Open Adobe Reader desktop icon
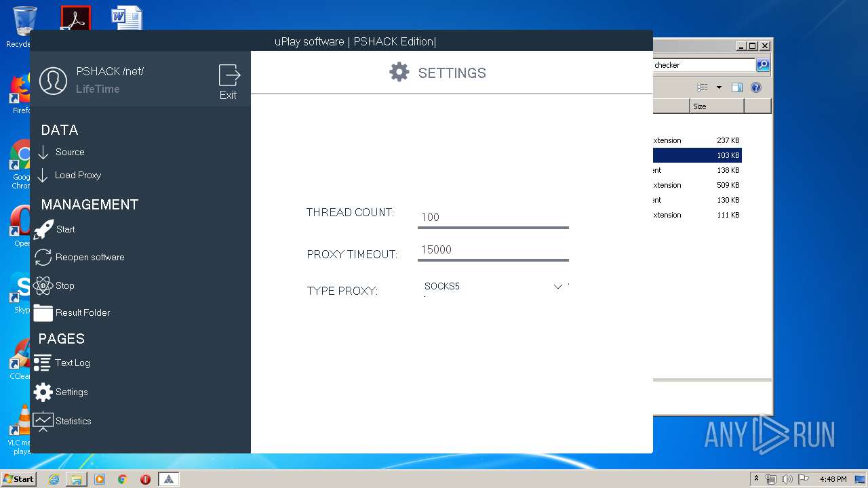The width and height of the screenshot is (868, 488). pos(75,18)
